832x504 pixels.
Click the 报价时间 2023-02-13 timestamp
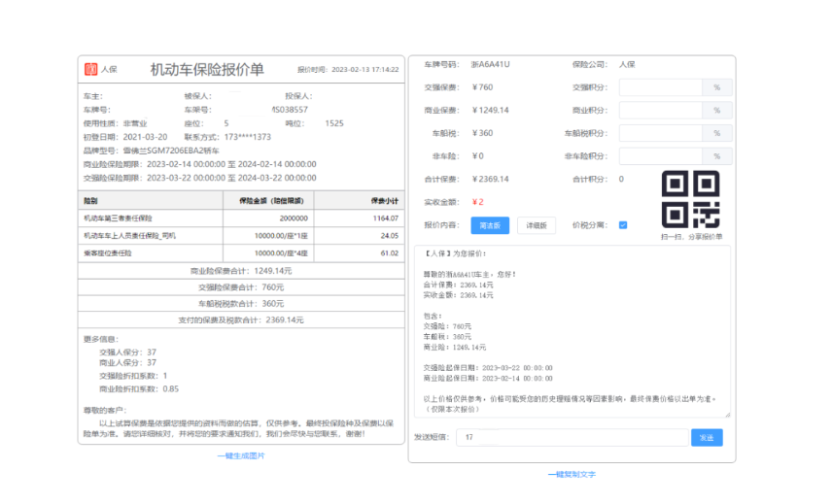tap(365, 69)
